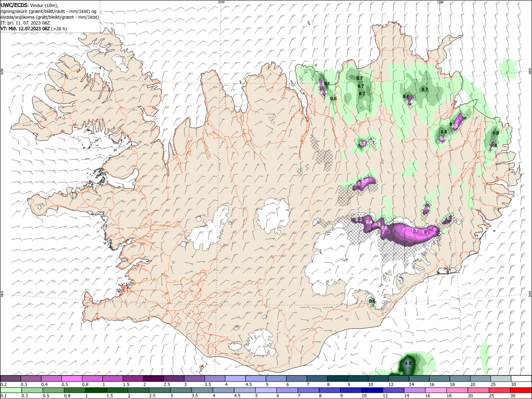The height and width of the screenshot is (399, 532).
Task: Select lower legend pink swatch 16 to 18
Action: [x=436, y=390]
